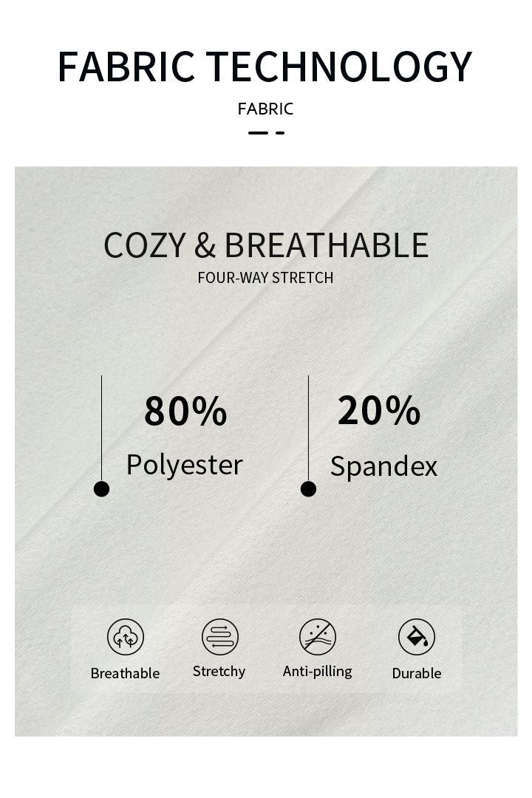The image size is (532, 798).
Task: Select the Anti-pilling text label
Action: [x=317, y=671]
